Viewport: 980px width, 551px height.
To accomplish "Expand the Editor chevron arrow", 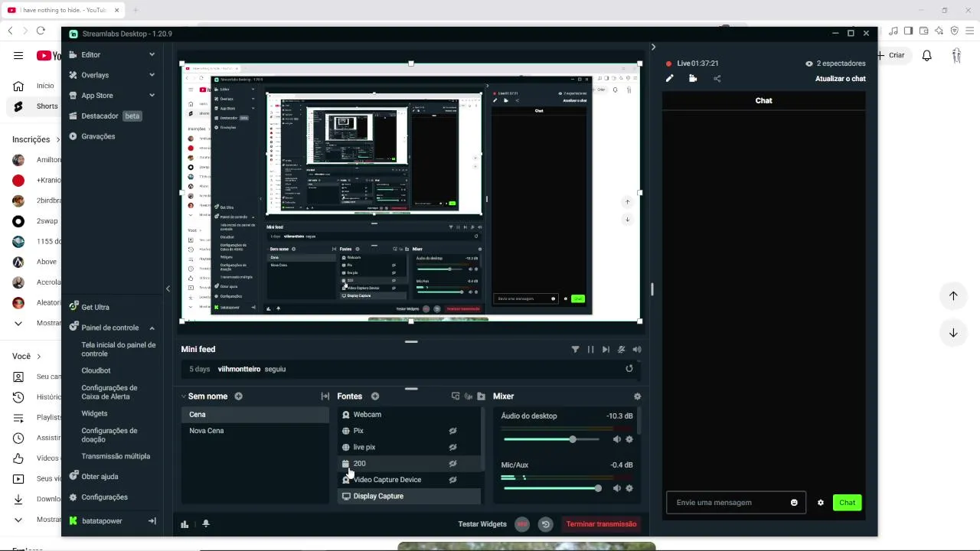I will [152, 55].
